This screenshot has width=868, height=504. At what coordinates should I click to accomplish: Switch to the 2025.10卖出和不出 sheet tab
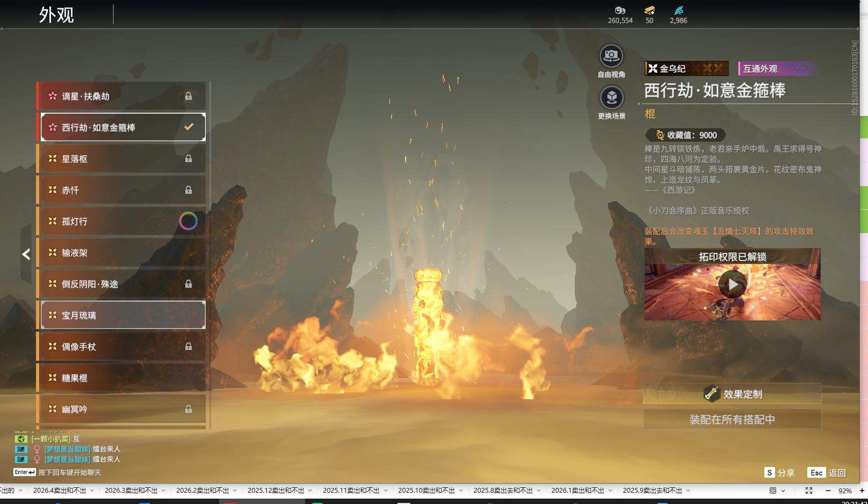coord(426,491)
